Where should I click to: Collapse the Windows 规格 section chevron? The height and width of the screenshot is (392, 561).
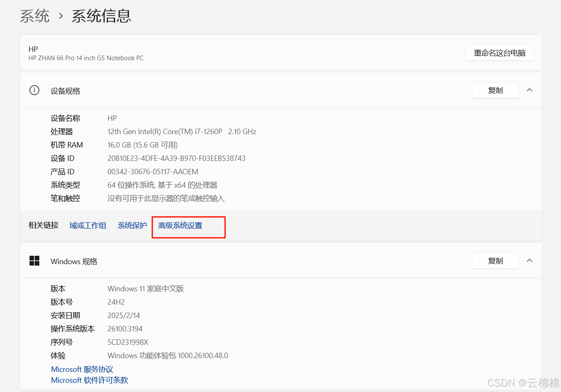pos(530,261)
